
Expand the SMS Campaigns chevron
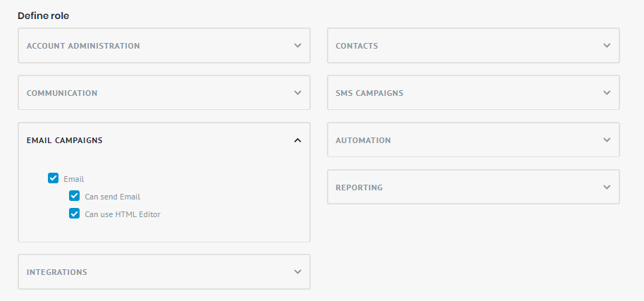[x=607, y=93]
